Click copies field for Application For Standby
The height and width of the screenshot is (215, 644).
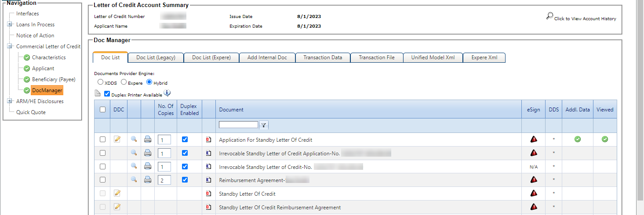tap(164, 140)
